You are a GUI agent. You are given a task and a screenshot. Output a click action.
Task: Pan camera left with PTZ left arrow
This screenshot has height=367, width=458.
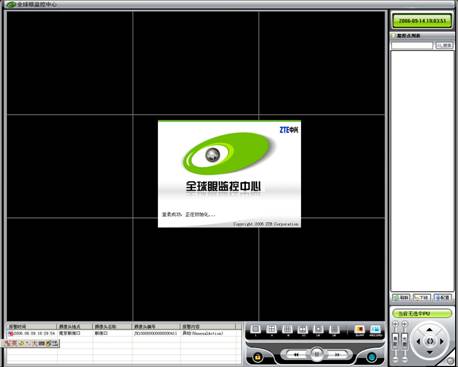(x=418, y=341)
